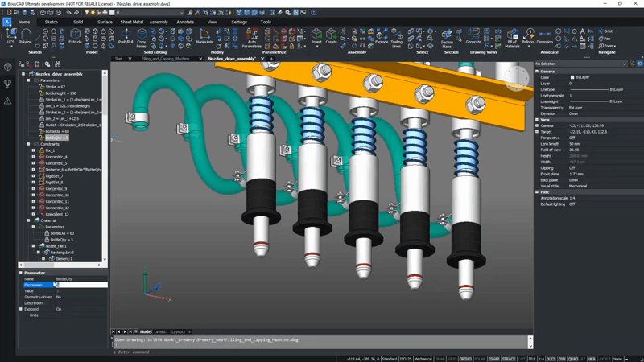Toggle GRID in status bar

point(452,359)
